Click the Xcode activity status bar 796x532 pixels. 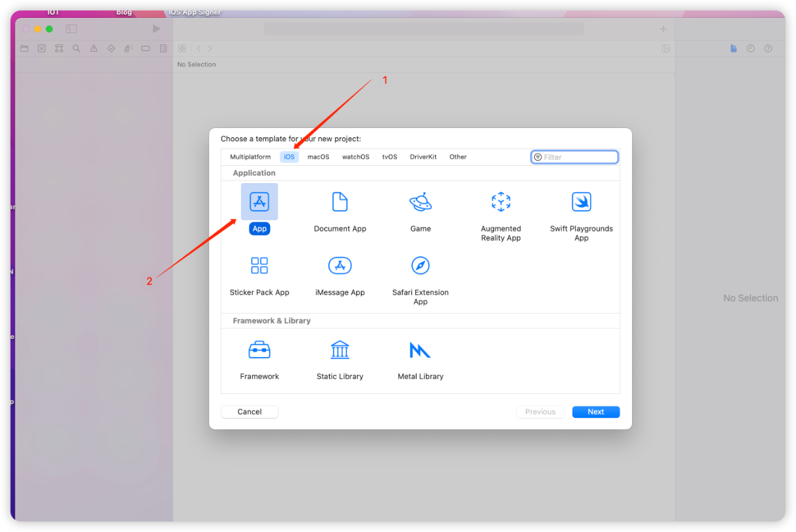pos(424,29)
